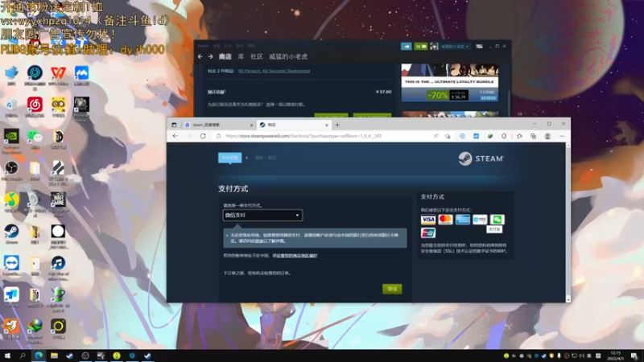Open browser profile avatar
The image size is (644, 362).
coord(547,136)
